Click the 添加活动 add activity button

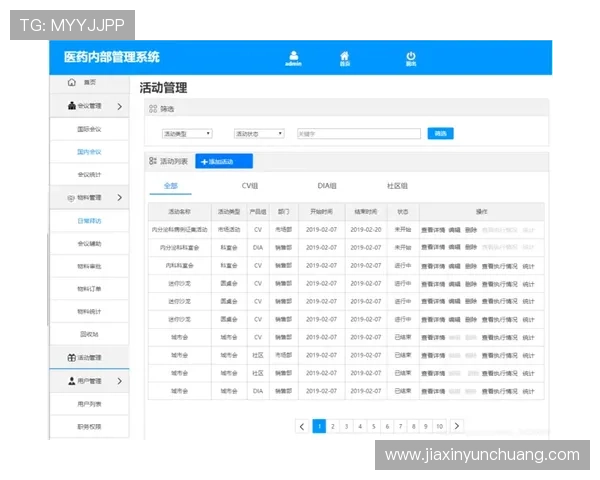coord(224,161)
